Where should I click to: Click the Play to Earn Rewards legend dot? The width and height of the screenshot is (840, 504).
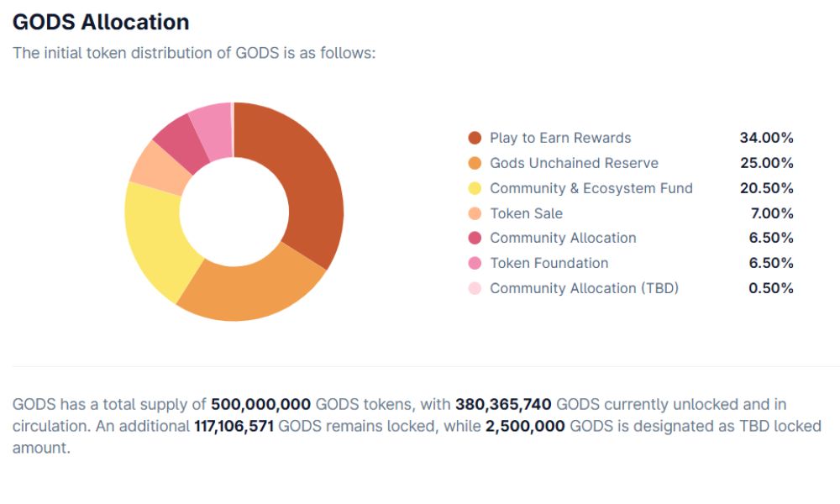(x=475, y=138)
